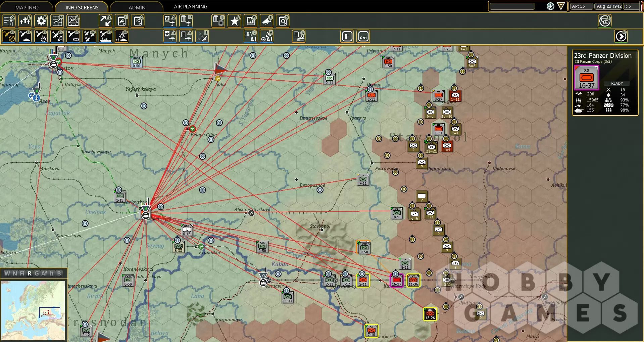Viewport: 644px width, 342px height.
Task: Select the N minimap region button
Action: pyautogui.click(x=14, y=273)
